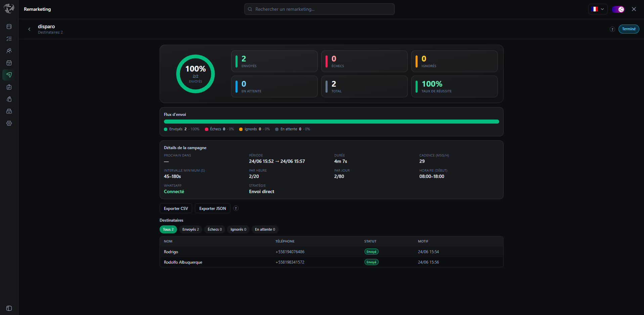Image resolution: width=644 pixels, height=315 pixels.
Task: Click recipient name Rodolfo Albuquerque
Action: (183, 262)
